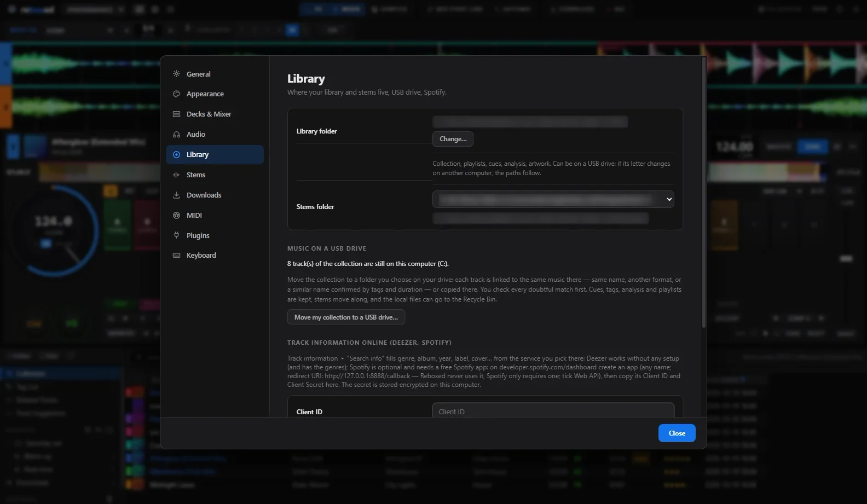Open the Plugins settings section

pyautogui.click(x=215, y=236)
